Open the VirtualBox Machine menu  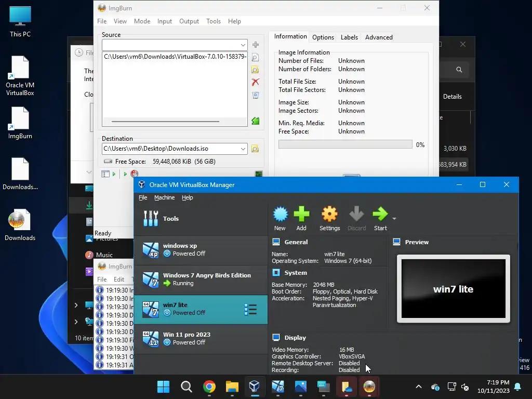coord(164,197)
